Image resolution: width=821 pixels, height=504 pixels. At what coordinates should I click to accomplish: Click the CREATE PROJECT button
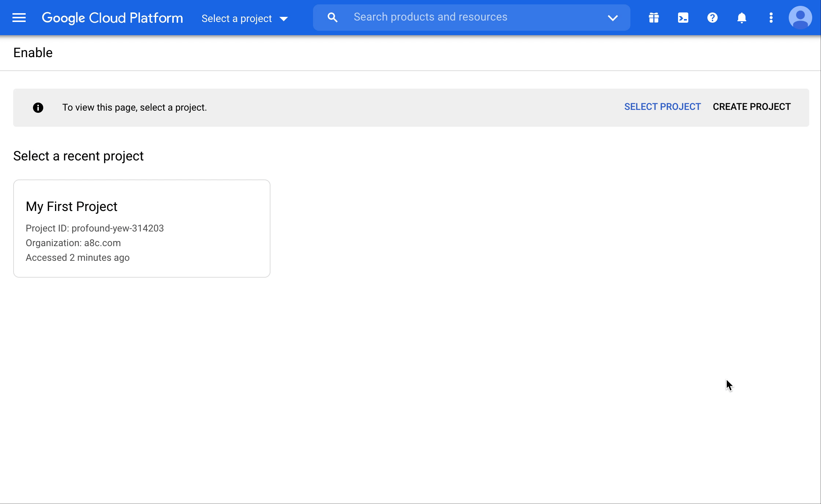pos(751,107)
